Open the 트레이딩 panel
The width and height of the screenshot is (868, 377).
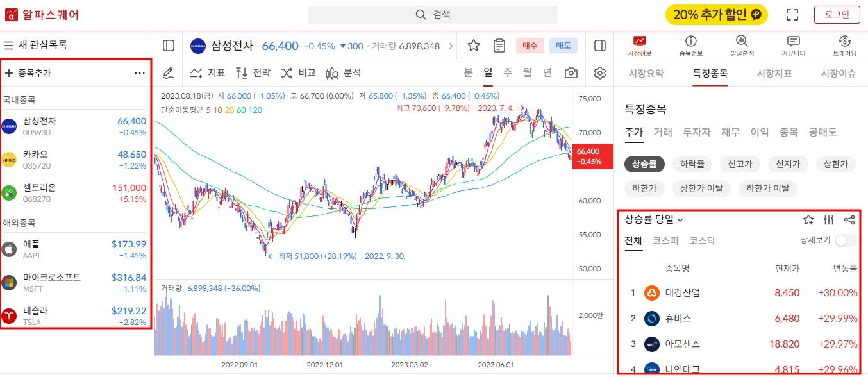(x=844, y=46)
